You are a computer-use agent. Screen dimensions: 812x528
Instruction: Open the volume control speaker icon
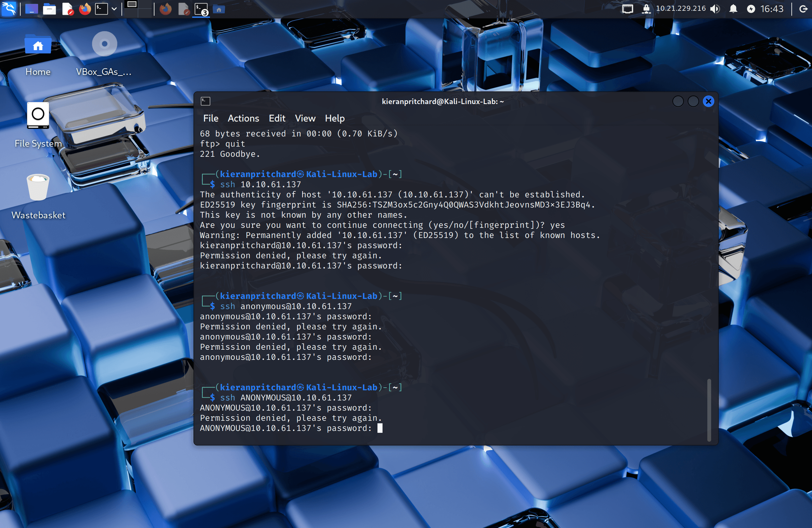pyautogui.click(x=715, y=9)
